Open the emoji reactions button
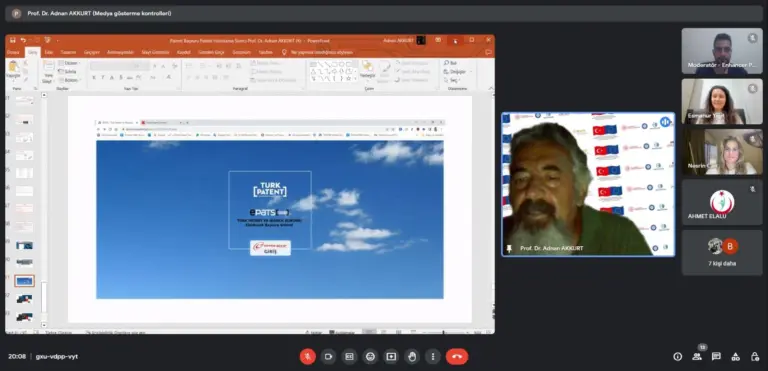This screenshot has height=371, width=768. [370, 356]
